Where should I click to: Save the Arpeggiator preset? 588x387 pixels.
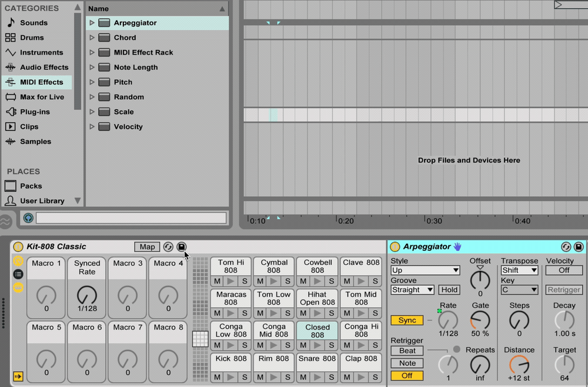[579, 247]
